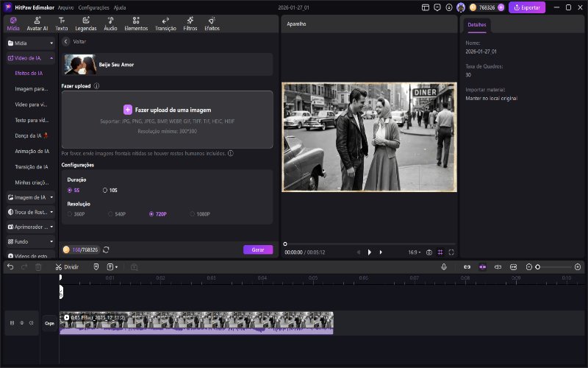Open the Transição tool in toolbar
Image resolution: width=588 pixels, height=368 pixels.
pyautogui.click(x=165, y=24)
